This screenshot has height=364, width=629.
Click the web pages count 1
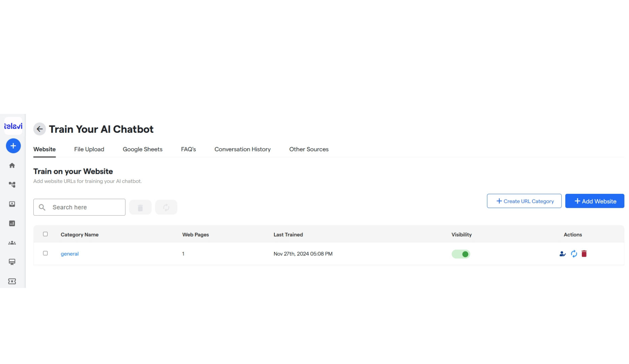click(x=183, y=254)
